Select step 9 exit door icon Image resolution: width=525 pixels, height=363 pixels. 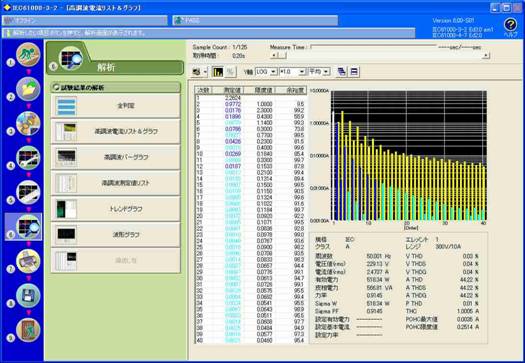coord(28,330)
